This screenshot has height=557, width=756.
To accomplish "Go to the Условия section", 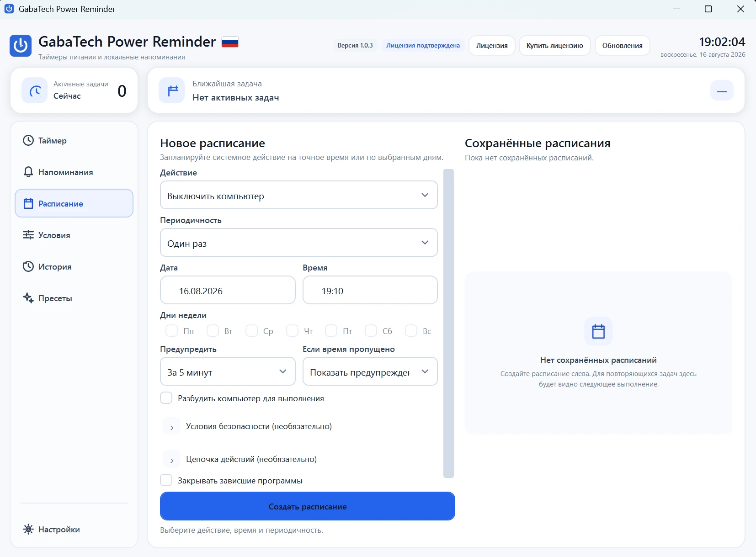I will [74, 235].
